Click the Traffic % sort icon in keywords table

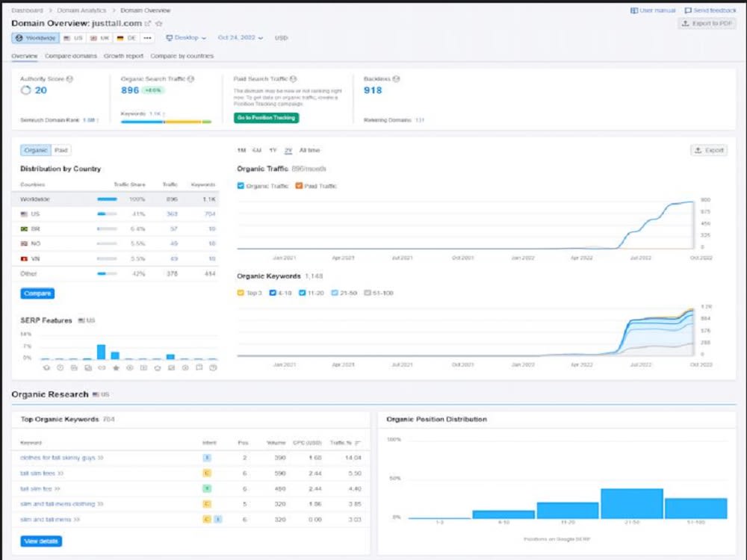(358, 443)
